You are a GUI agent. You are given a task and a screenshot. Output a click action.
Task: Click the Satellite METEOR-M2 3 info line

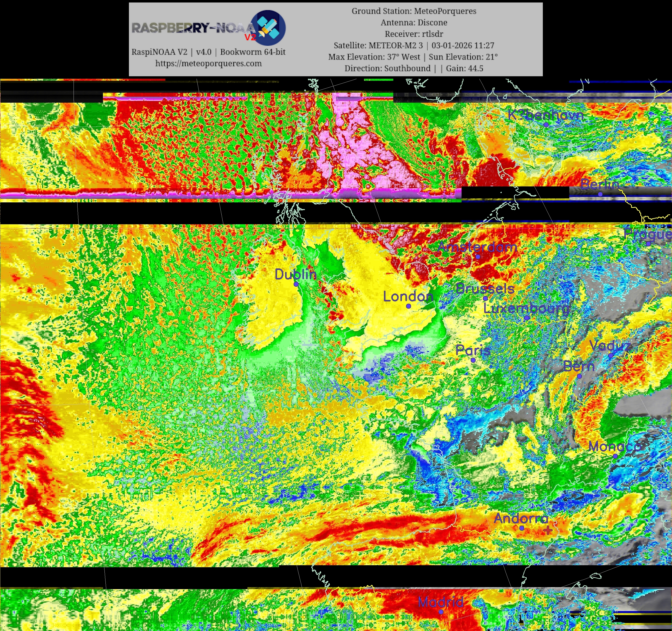point(414,46)
